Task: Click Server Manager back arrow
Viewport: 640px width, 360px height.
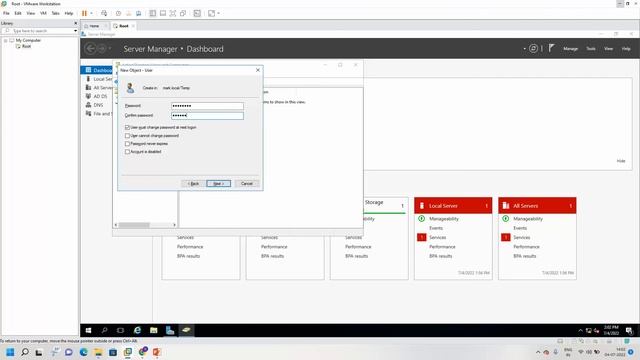Action: coord(91,49)
